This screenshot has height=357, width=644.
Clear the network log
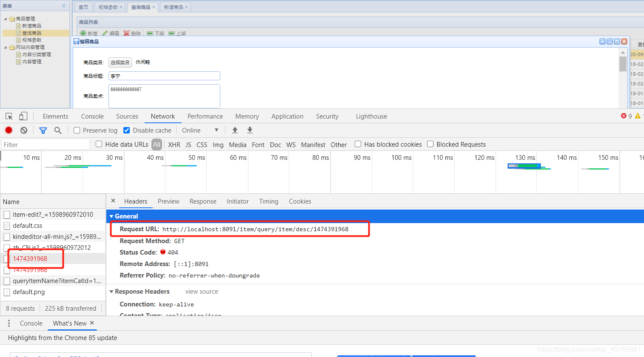(24, 130)
